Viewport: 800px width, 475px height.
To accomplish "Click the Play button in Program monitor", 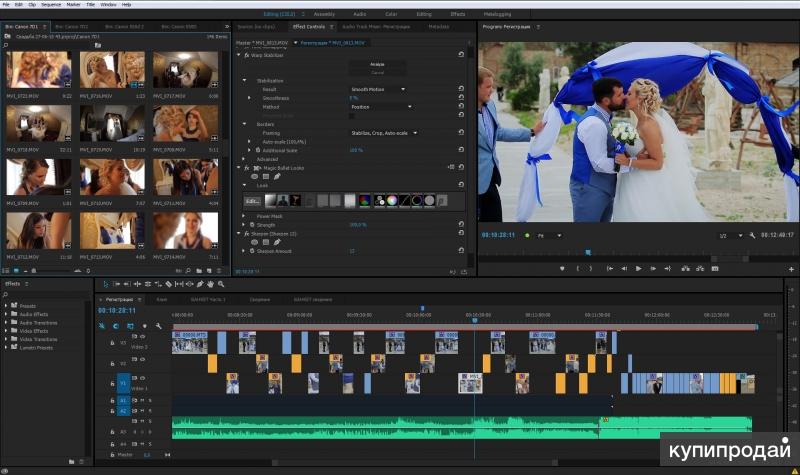I will [638, 268].
